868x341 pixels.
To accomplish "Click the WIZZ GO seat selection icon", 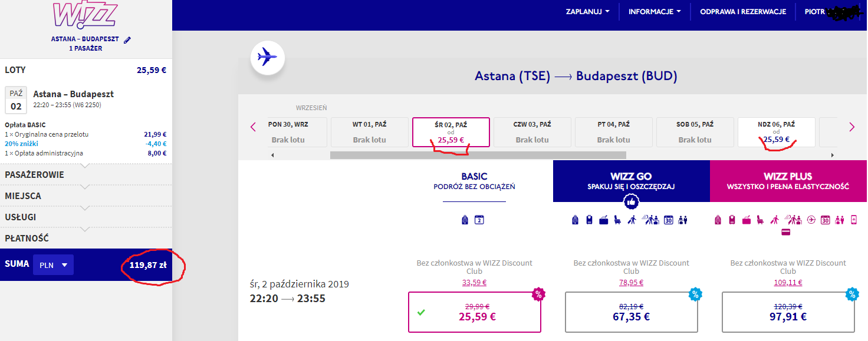I will [617, 220].
